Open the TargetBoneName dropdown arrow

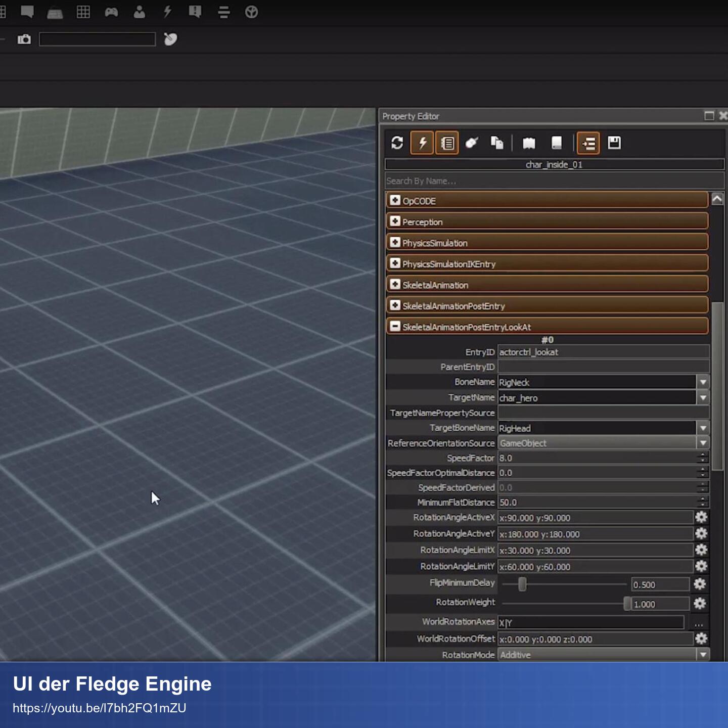coord(703,428)
